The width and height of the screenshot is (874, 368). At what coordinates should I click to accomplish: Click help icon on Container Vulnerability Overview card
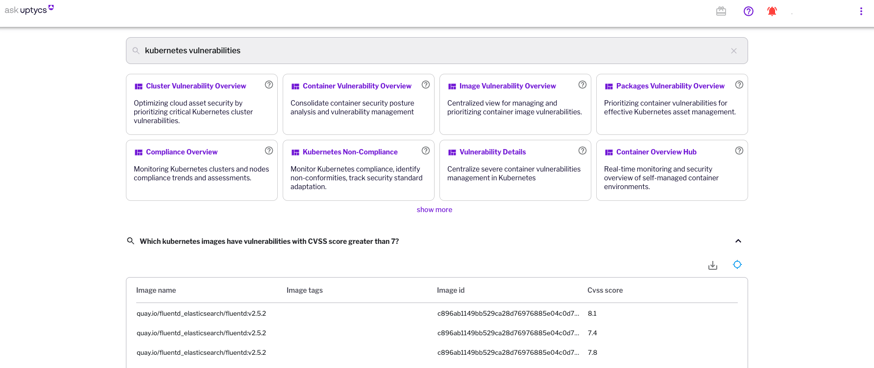[426, 85]
